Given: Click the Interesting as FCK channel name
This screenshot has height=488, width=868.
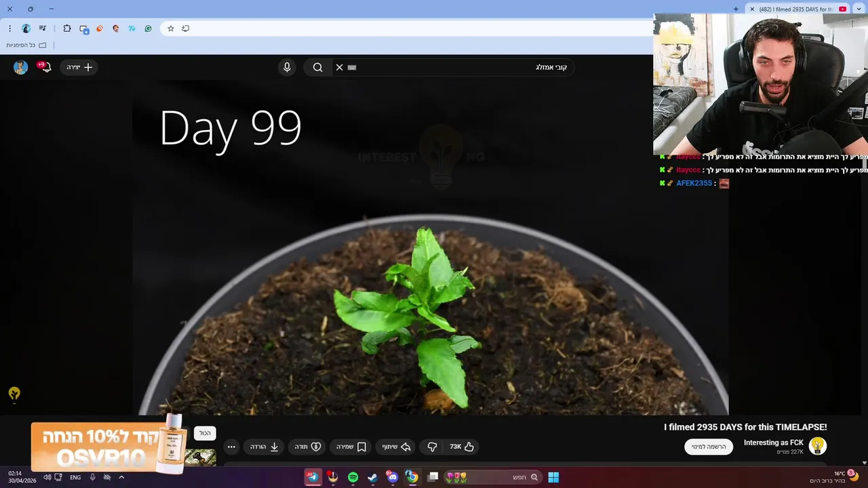Looking at the screenshot, I should tap(773, 443).
